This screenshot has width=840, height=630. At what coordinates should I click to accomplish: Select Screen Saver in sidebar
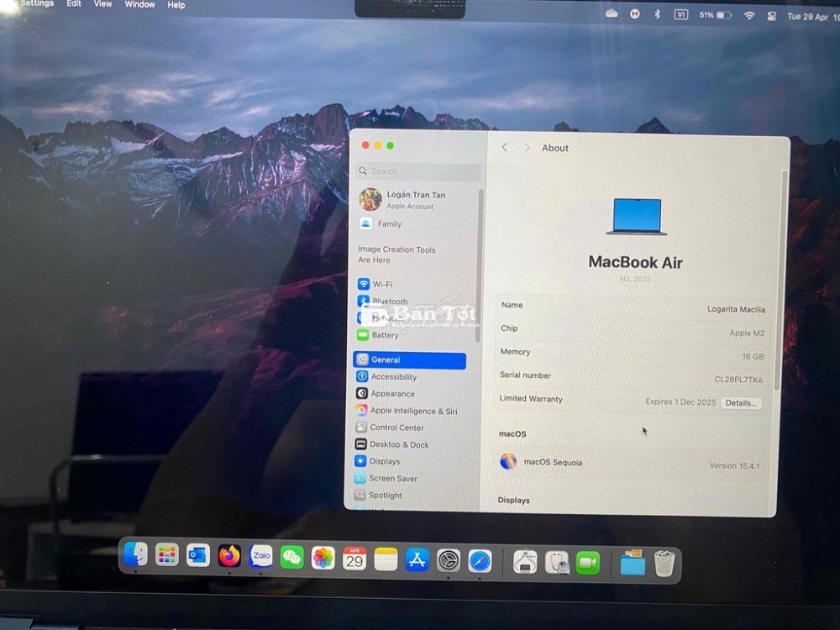click(x=386, y=479)
